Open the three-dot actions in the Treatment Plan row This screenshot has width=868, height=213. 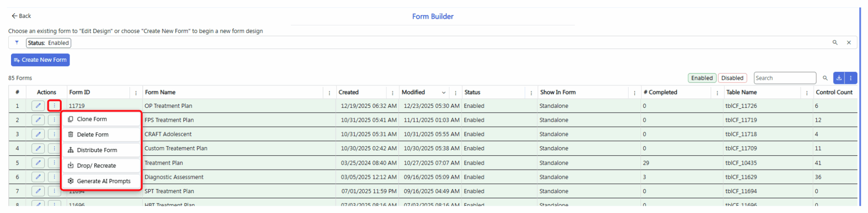pos(54,163)
